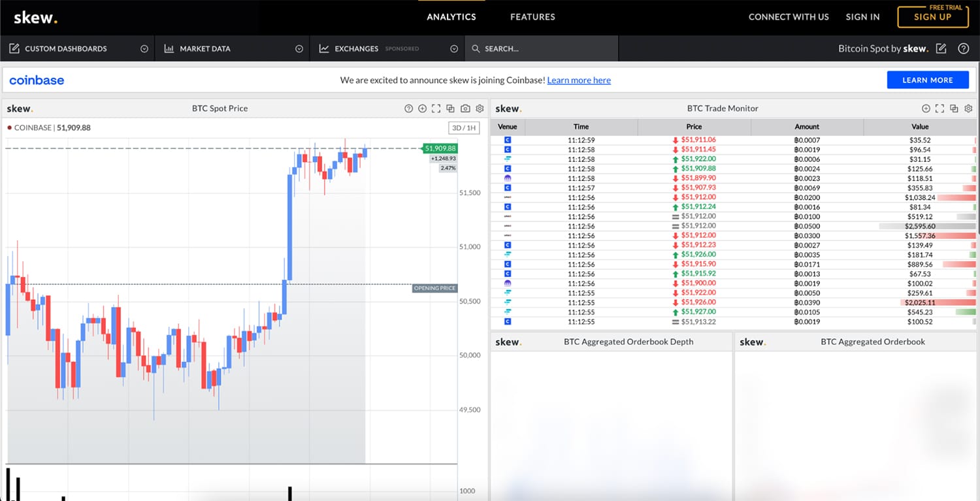Image resolution: width=980 pixels, height=501 pixels.
Task: Click the $2,595.60 value cell
Action: [x=921, y=226]
